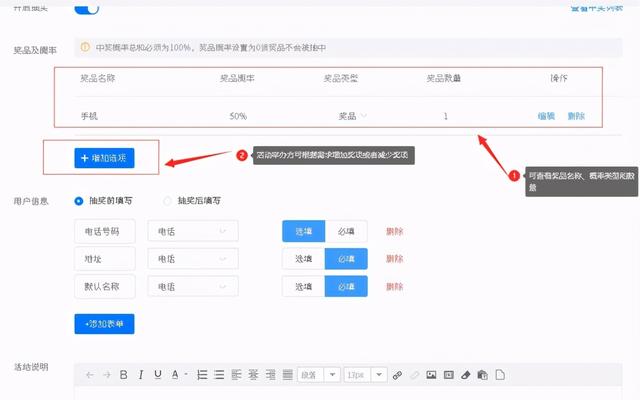This screenshot has height=400, width=640.
Task: Toggle underline formatting in the editor
Action: coord(158,375)
